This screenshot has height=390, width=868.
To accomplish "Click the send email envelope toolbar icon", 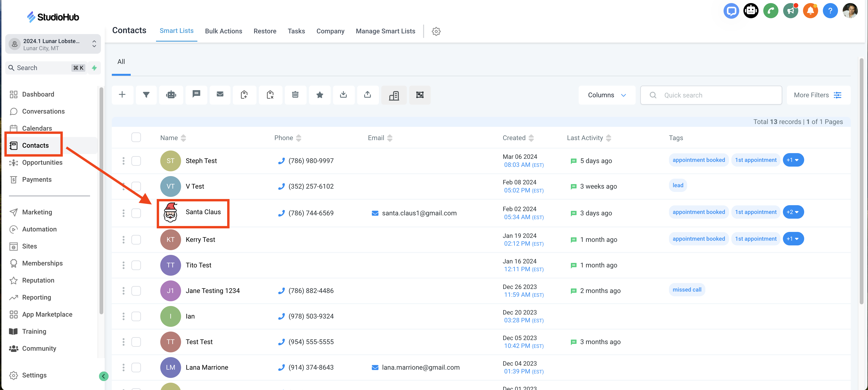I will tap(220, 95).
